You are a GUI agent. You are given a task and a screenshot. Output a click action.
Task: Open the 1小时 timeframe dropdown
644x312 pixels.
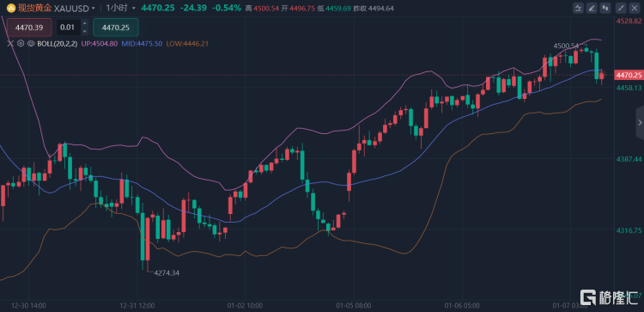(133, 9)
